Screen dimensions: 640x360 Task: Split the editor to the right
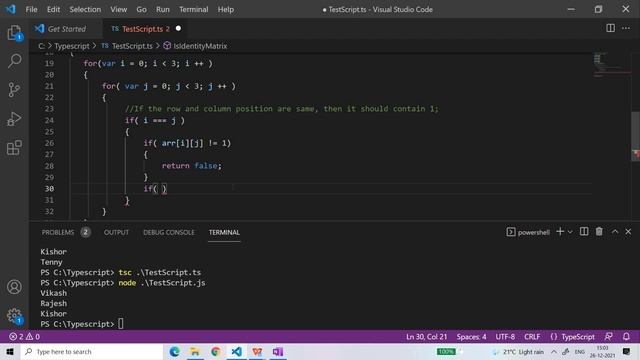[x=610, y=28]
